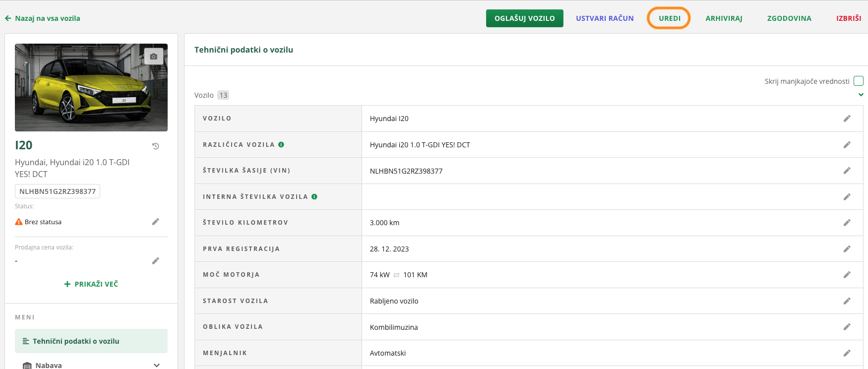This screenshot has width=868, height=369.
Task: Edit Prodajna cena vozila pencil icon
Action: click(x=156, y=261)
